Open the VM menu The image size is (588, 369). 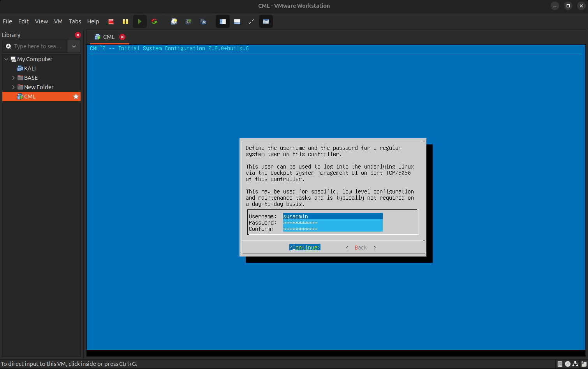(58, 21)
